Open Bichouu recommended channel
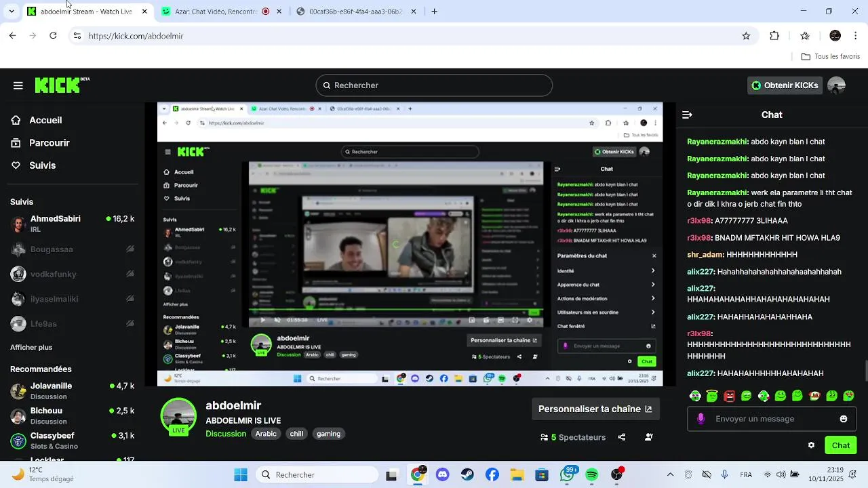The width and height of the screenshot is (868, 488). point(73,415)
